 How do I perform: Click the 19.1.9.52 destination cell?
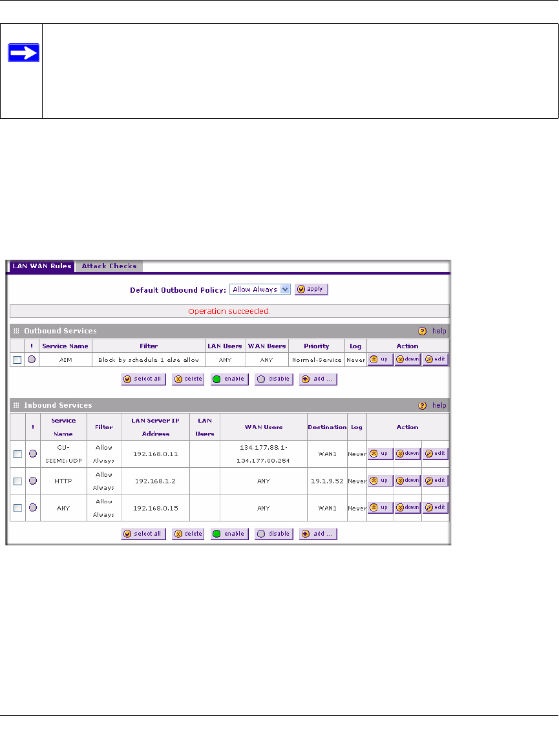327,481
